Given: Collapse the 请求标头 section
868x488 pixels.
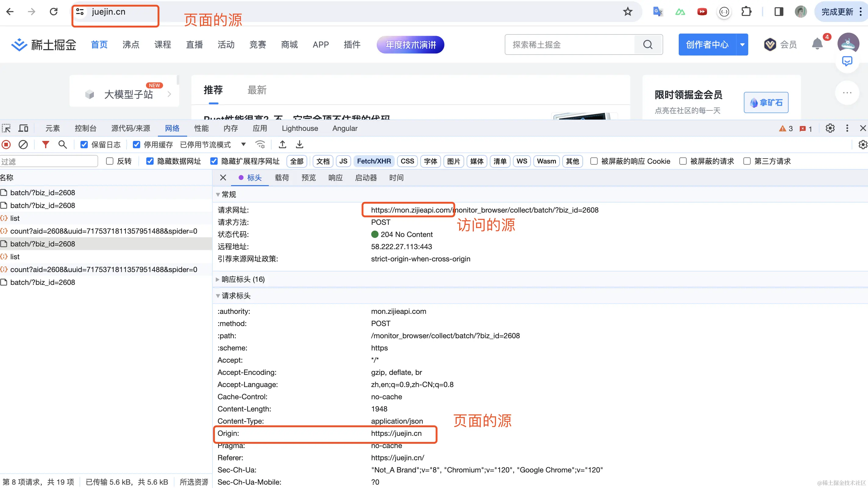Looking at the screenshot, I should pos(218,296).
